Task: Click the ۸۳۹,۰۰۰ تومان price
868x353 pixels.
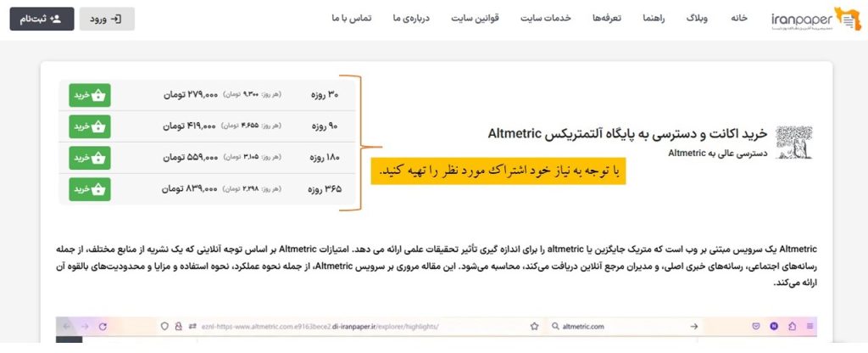Action: (x=189, y=189)
